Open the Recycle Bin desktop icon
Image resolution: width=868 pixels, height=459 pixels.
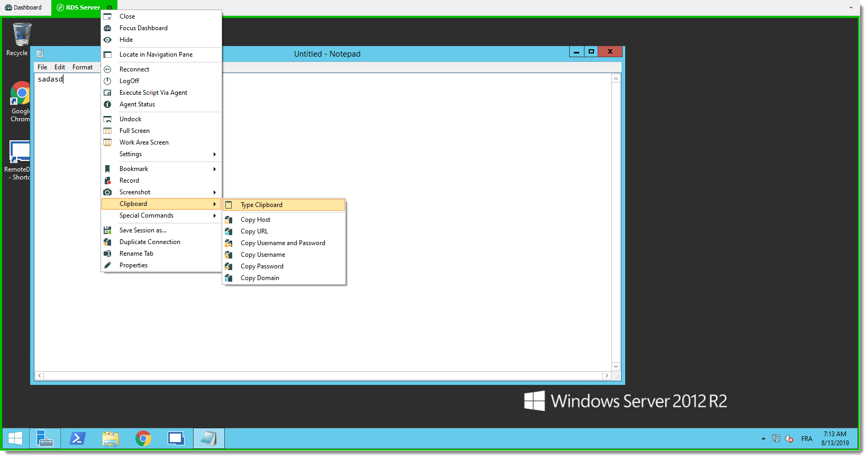pyautogui.click(x=21, y=35)
